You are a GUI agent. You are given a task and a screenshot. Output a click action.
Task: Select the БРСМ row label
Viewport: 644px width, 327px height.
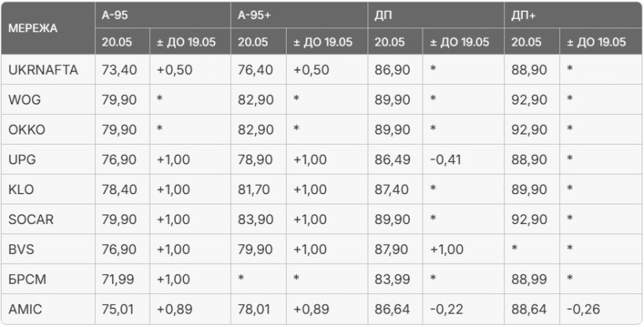click(x=27, y=279)
